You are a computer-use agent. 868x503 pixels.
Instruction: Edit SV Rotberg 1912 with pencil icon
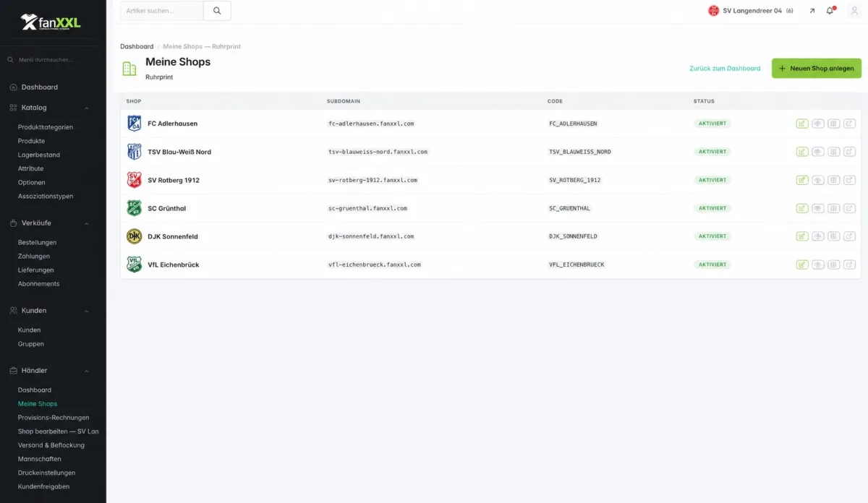[x=802, y=180]
